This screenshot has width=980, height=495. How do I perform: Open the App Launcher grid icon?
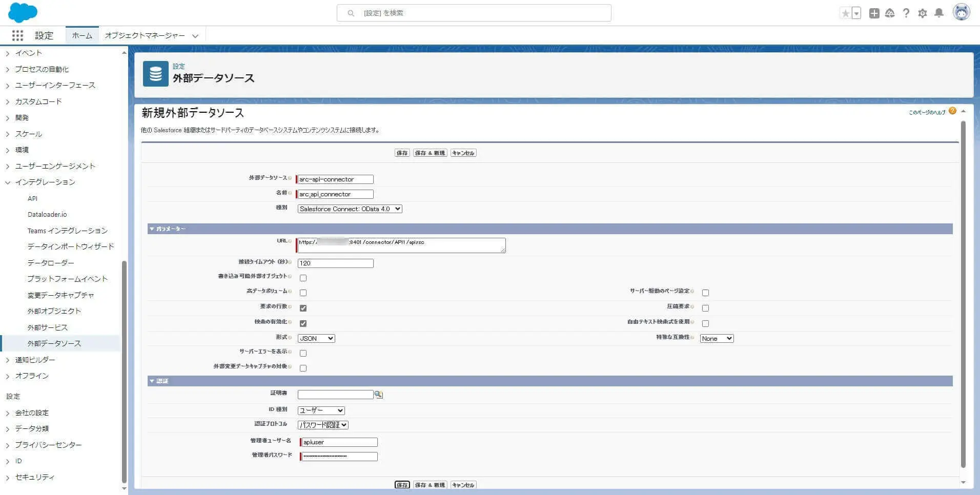[x=17, y=35]
